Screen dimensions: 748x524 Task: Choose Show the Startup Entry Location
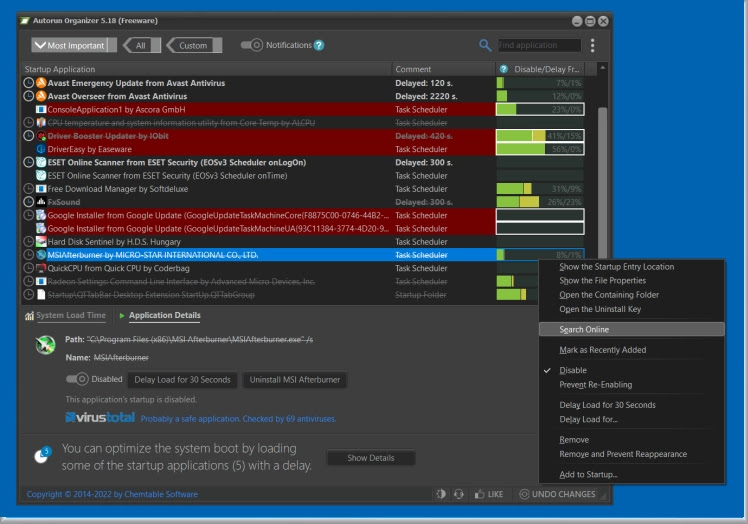(x=616, y=267)
